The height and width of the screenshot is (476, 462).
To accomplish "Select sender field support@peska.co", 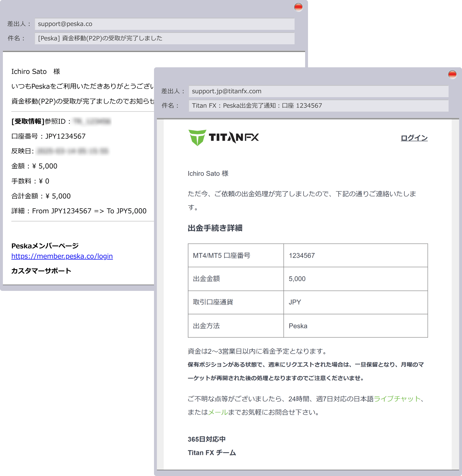I will (x=165, y=24).
